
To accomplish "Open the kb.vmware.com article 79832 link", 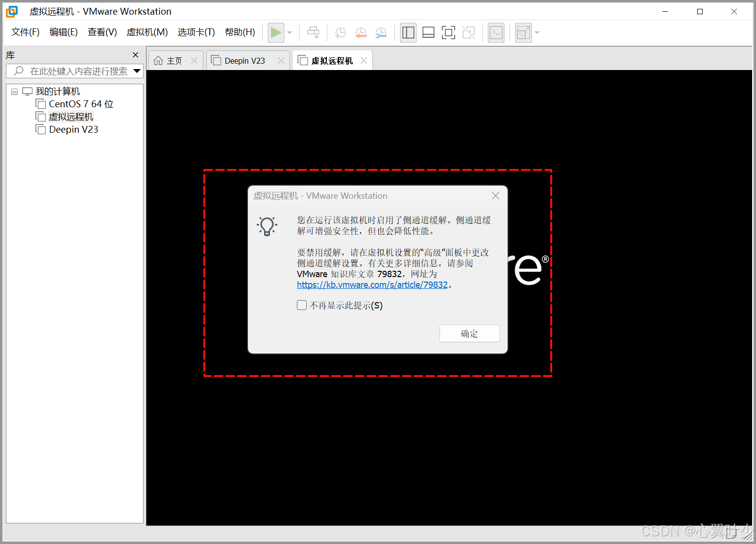I will click(x=372, y=284).
